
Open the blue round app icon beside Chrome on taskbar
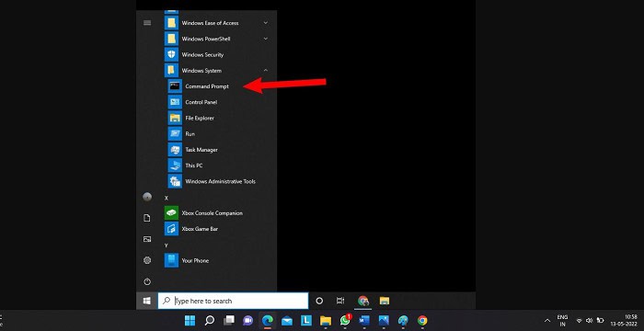pyautogui.click(x=403, y=320)
